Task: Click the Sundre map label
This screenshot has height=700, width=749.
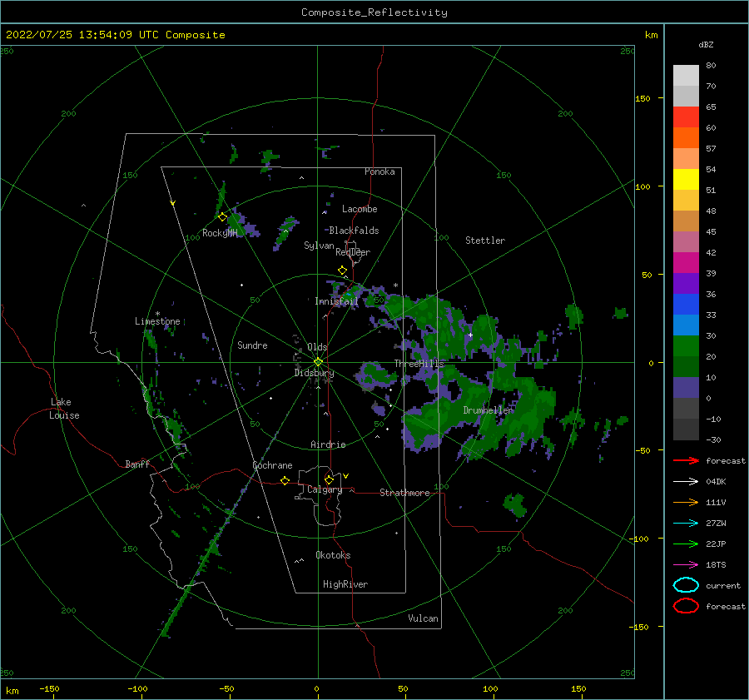Action: pyautogui.click(x=252, y=345)
